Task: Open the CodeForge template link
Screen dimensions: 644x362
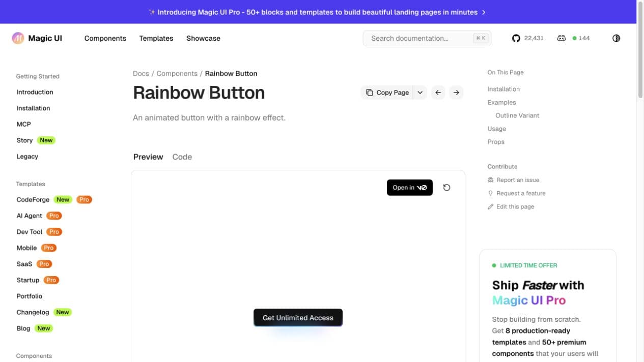Action: pyautogui.click(x=33, y=200)
